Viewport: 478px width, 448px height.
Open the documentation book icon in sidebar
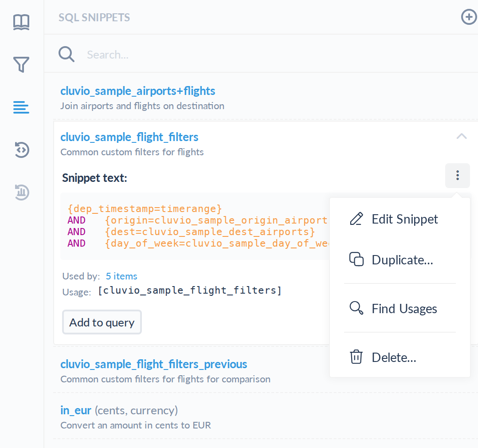click(21, 22)
